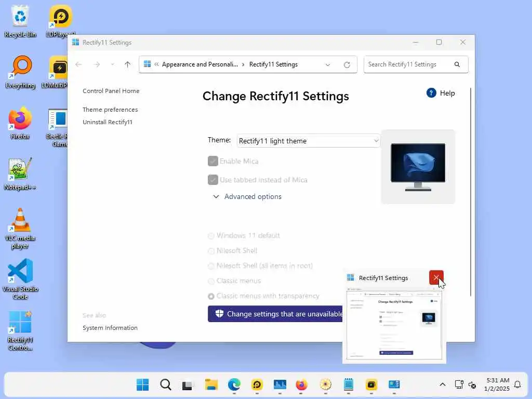Open the Windows Start menu
The height and width of the screenshot is (399, 532).
coord(142,385)
